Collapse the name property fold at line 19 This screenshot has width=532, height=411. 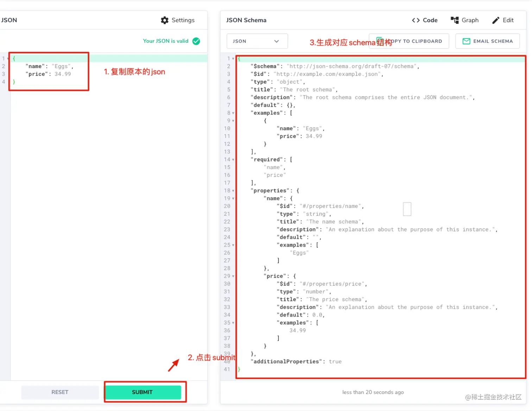[x=233, y=198]
